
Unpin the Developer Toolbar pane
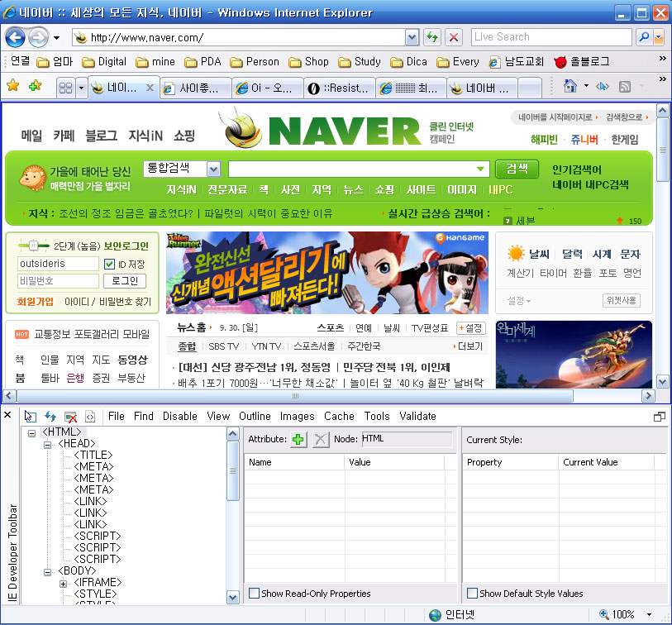click(x=659, y=416)
